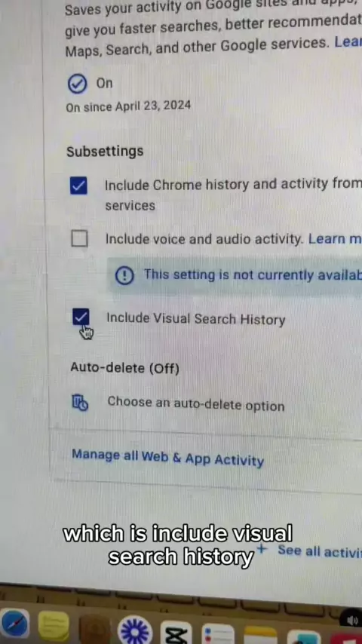Screen dimensions: 362x644
Task: Open the brown dock app icon
Action: pos(94,629)
